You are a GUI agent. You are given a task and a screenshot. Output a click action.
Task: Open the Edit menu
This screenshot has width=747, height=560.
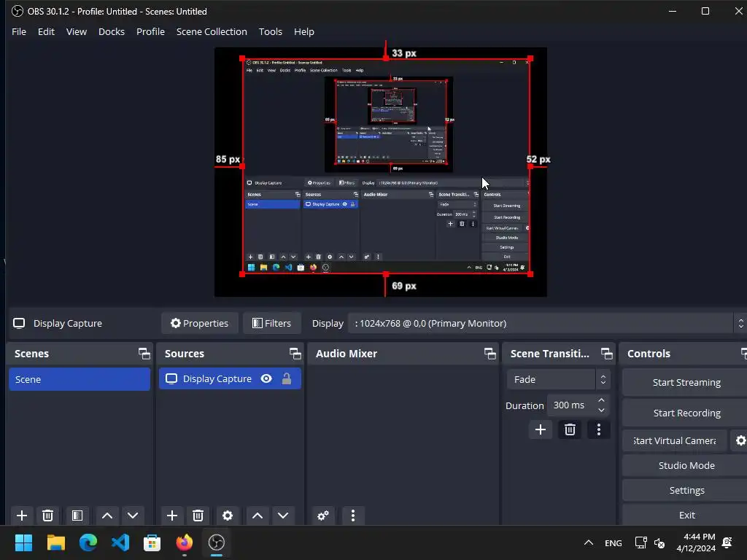point(46,31)
